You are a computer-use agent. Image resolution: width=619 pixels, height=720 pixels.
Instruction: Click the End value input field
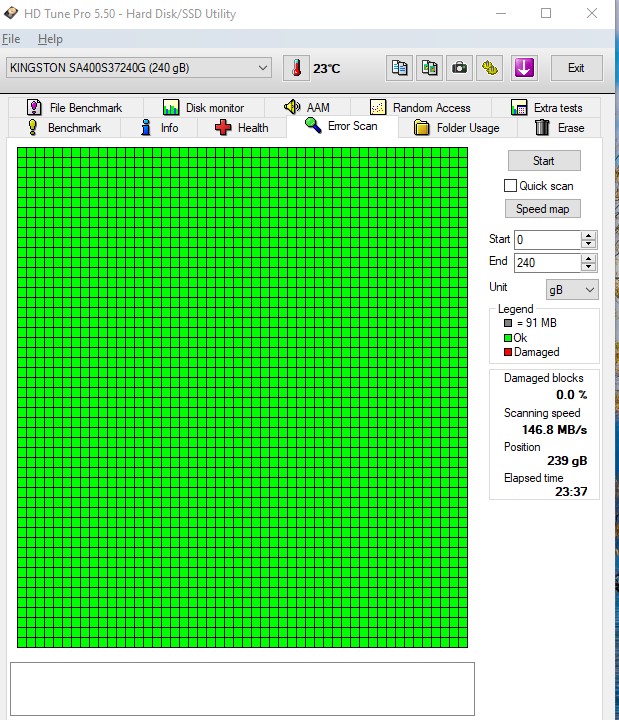548,263
